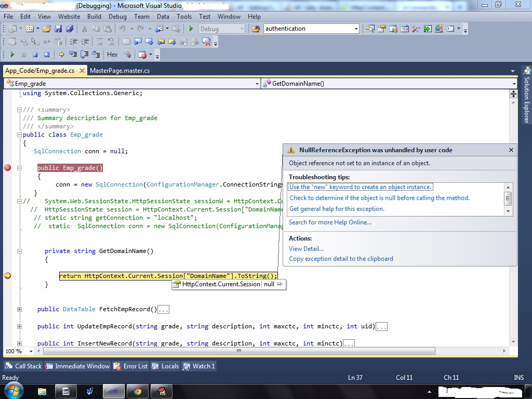Open the Call Stack window tab

[23, 366]
